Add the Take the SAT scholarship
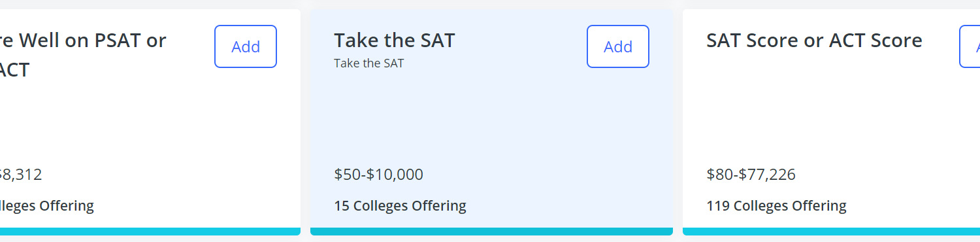 click(x=618, y=46)
